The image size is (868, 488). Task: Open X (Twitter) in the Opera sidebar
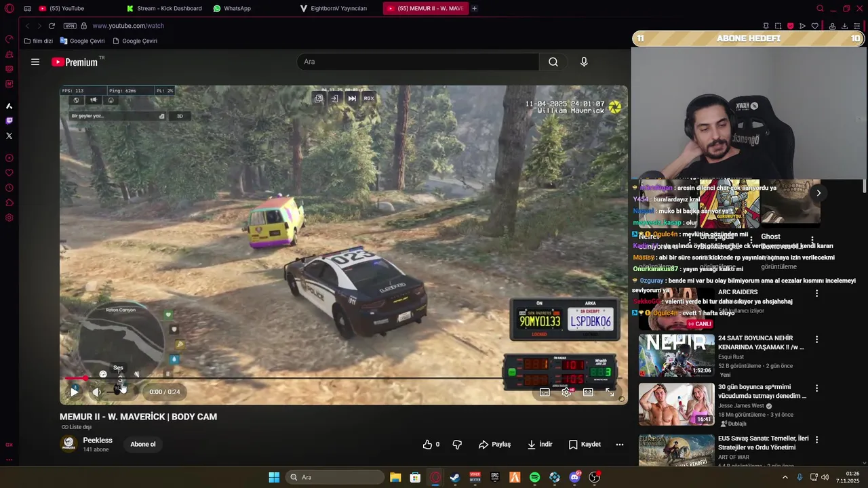pyautogui.click(x=9, y=136)
